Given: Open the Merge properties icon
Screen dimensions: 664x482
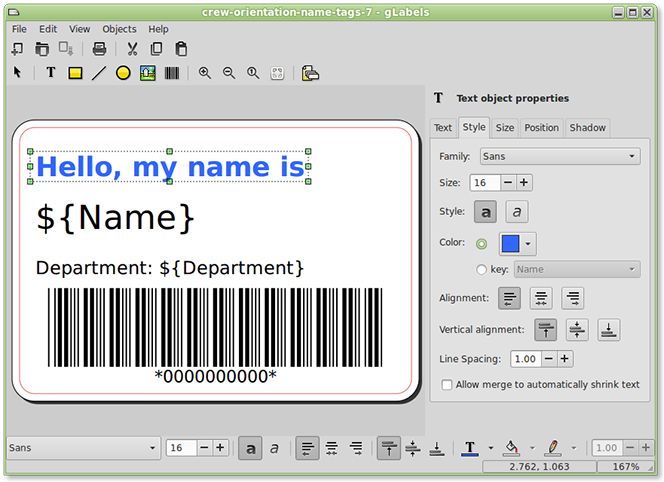Looking at the screenshot, I should pyautogui.click(x=310, y=73).
